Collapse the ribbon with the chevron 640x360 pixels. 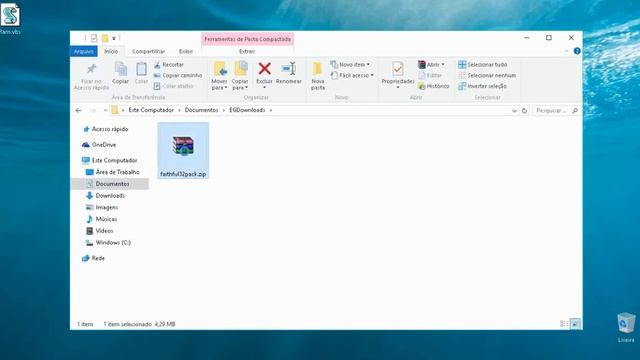(566, 51)
